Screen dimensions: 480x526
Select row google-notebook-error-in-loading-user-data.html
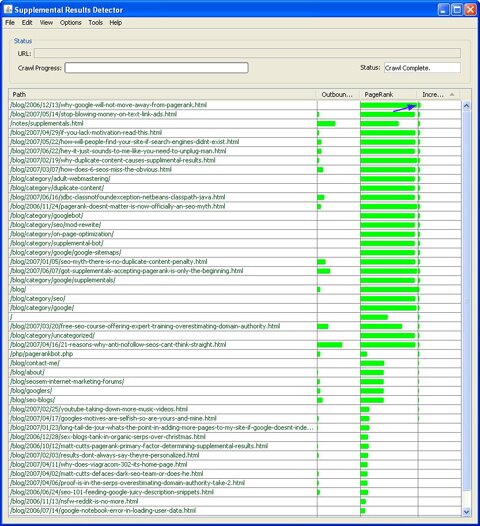click(235, 511)
